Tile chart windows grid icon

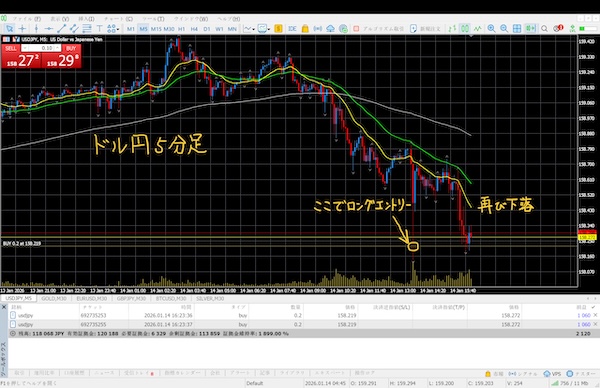click(517, 29)
